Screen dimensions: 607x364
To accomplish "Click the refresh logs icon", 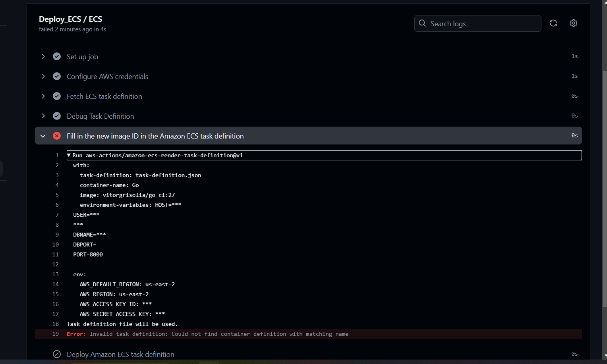I will [553, 23].
